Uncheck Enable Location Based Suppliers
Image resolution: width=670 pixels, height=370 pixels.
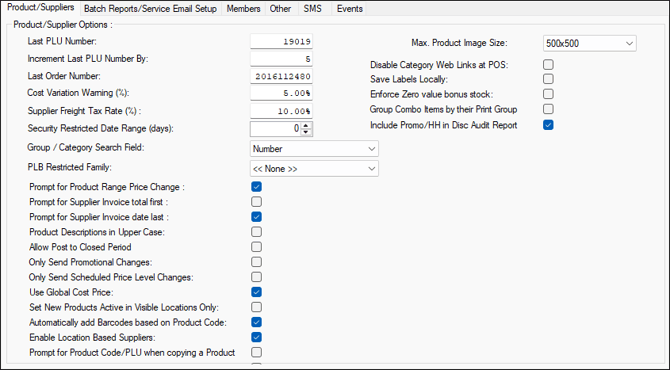pyautogui.click(x=256, y=337)
